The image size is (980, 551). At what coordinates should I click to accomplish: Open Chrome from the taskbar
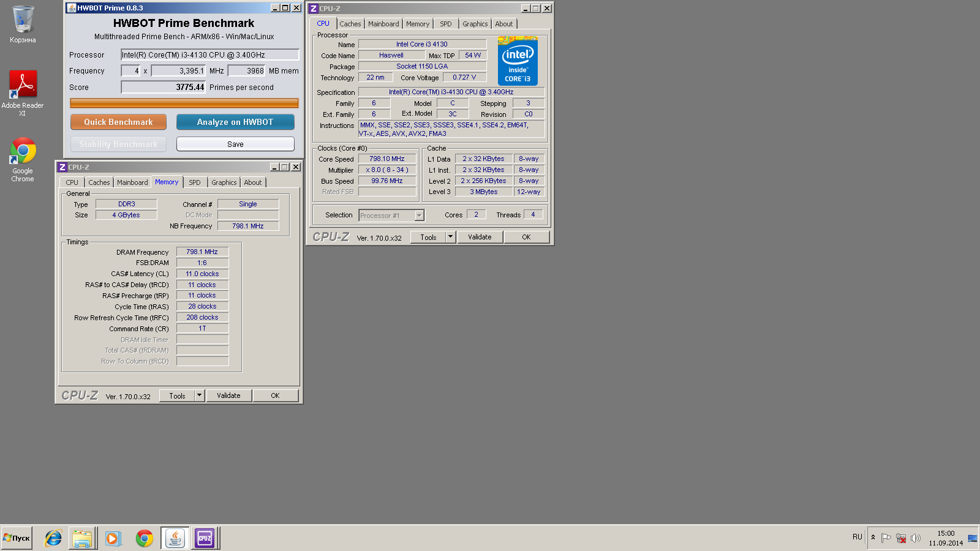tap(145, 538)
